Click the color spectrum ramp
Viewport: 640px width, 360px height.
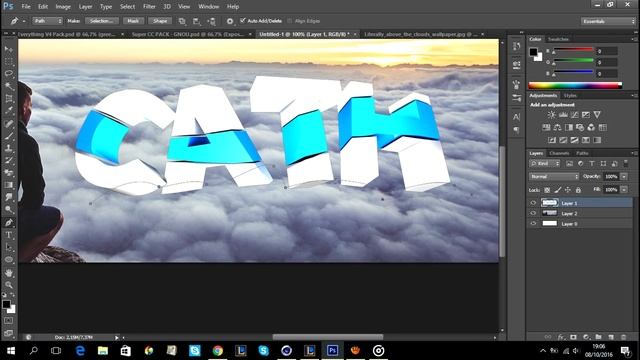[x=575, y=85]
